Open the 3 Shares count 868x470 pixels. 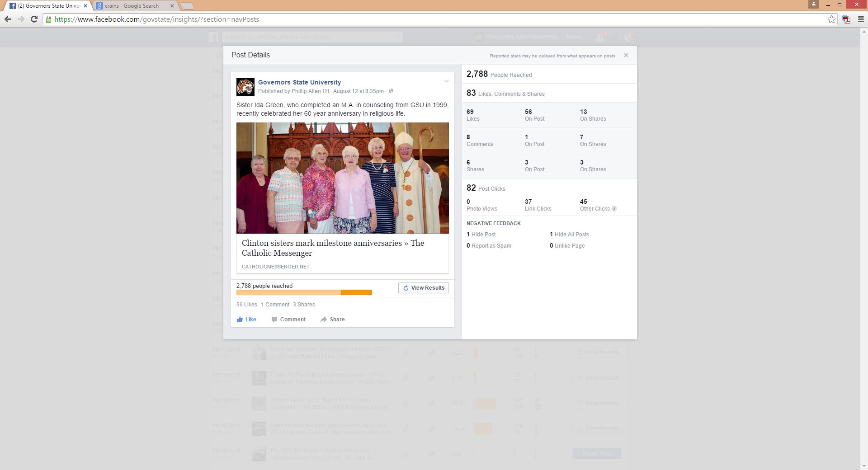point(304,305)
